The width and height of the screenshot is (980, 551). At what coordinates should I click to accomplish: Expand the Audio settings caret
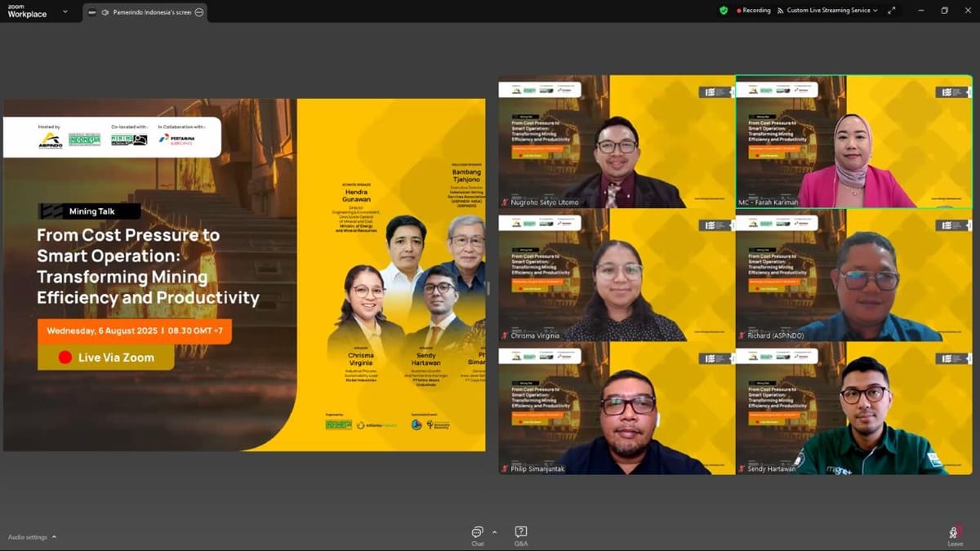(x=54, y=537)
